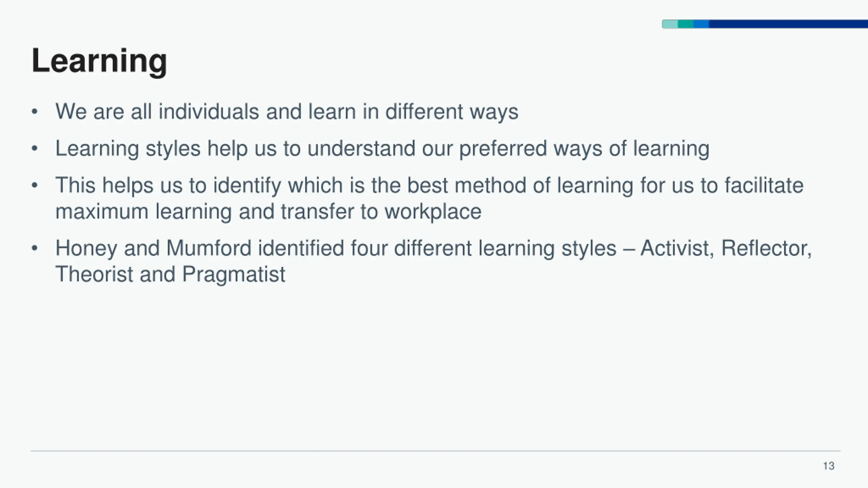Click the line "Theorist and Pragmatist"
The width and height of the screenshot is (868, 488).
point(170,274)
